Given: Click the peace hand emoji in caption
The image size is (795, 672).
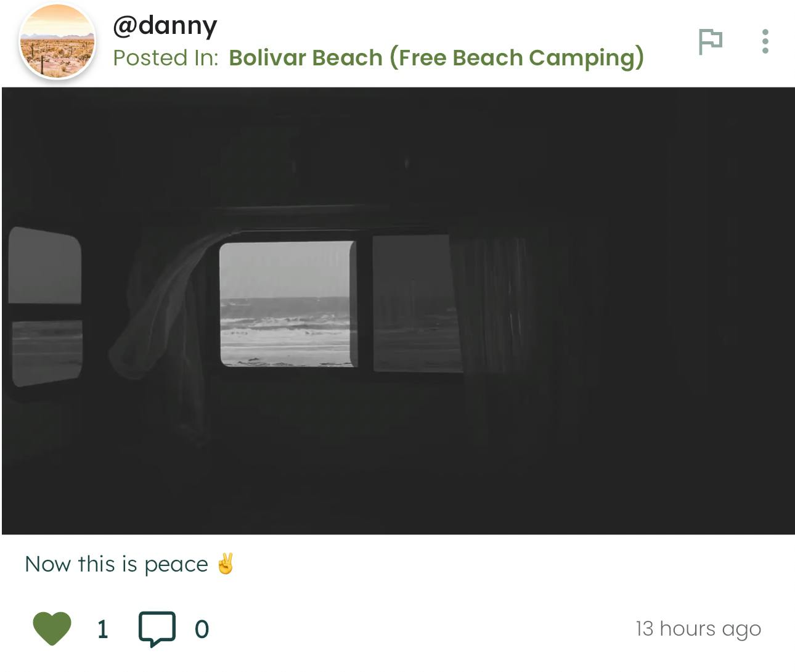Looking at the screenshot, I should tap(226, 563).
